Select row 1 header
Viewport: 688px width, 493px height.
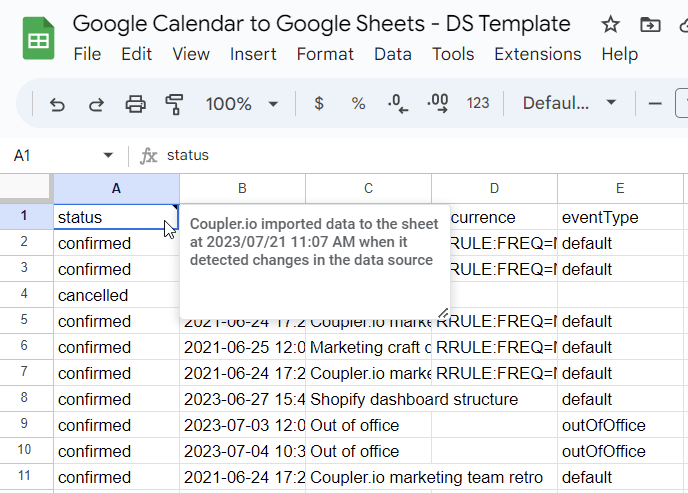[24, 216]
